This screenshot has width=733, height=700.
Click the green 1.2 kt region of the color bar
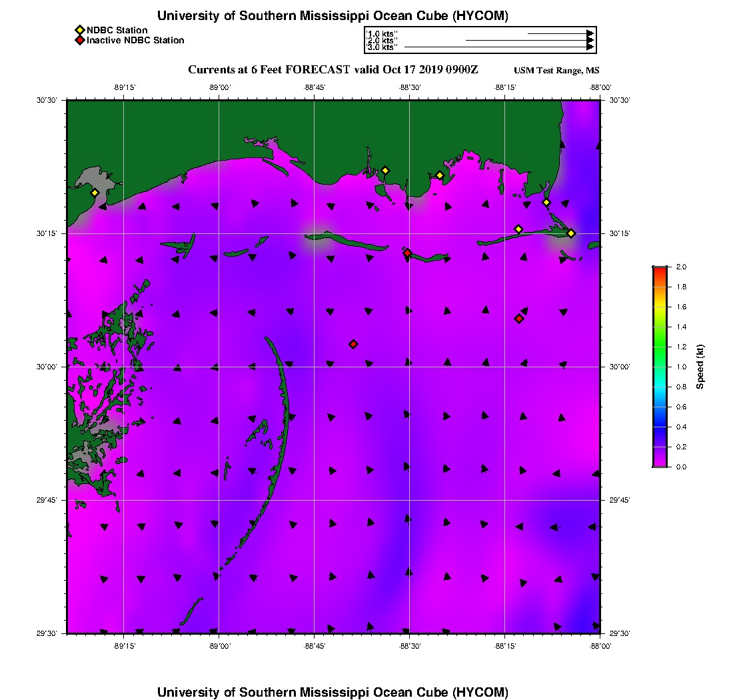coord(660,347)
